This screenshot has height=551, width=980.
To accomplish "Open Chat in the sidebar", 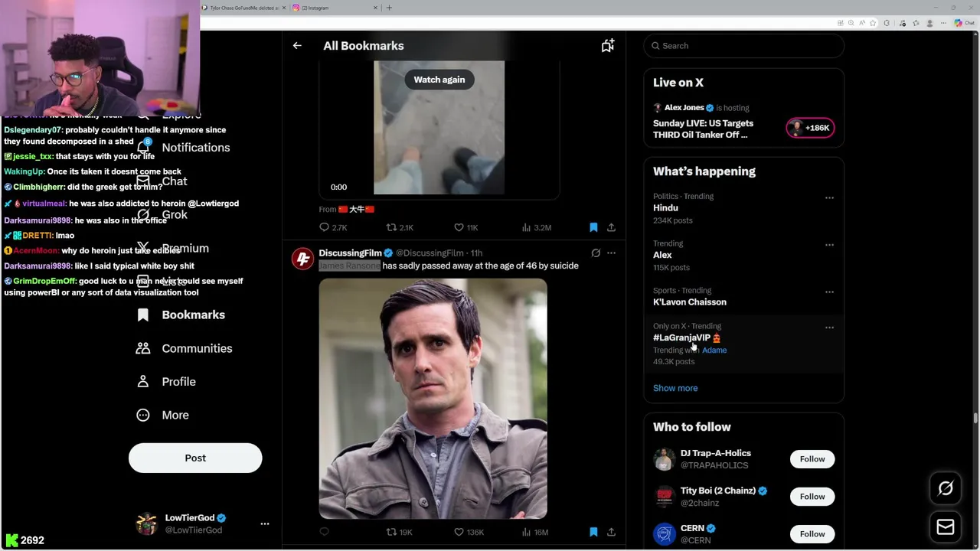I will (x=175, y=181).
